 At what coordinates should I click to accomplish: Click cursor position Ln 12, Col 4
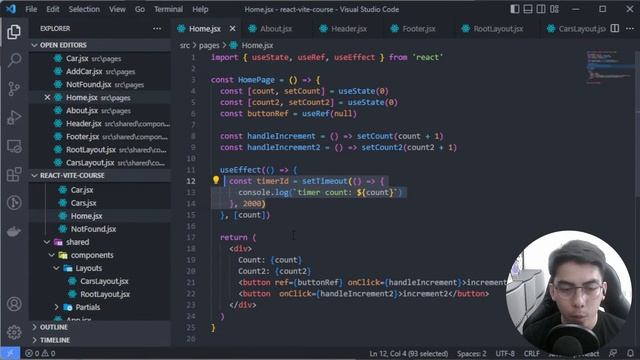pyautogui.click(x=408, y=353)
